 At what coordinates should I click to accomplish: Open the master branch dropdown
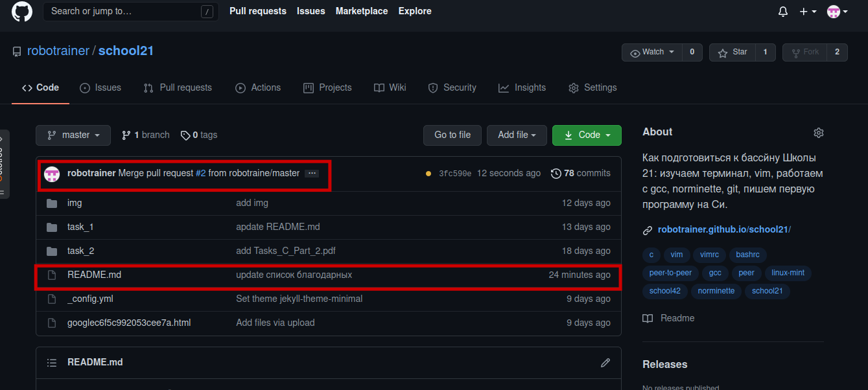[x=73, y=135]
